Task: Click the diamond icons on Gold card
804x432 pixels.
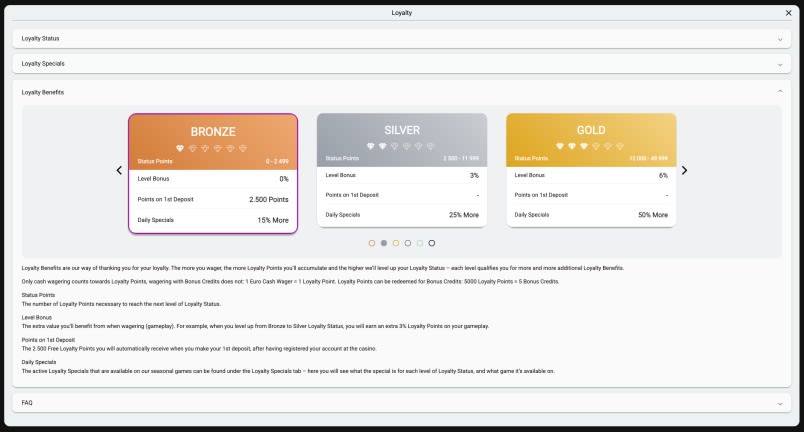Action: tap(591, 146)
